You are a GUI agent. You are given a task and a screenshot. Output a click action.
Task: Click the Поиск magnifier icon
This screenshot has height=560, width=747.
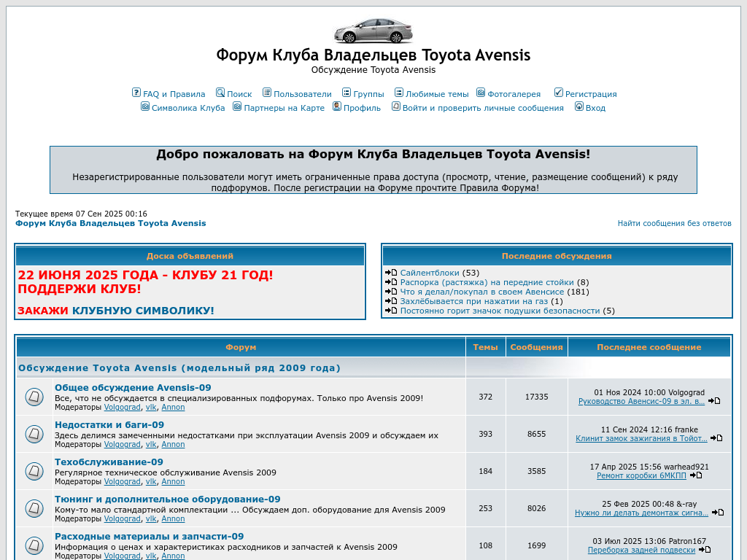220,93
